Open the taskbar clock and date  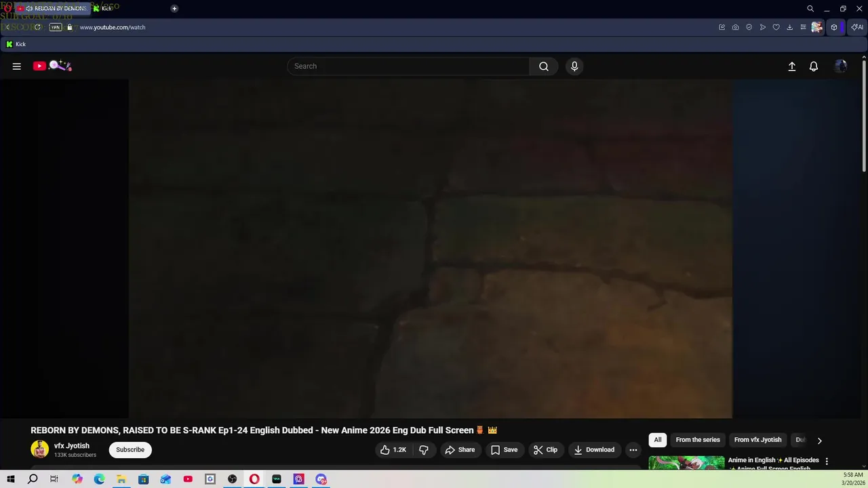853,479
